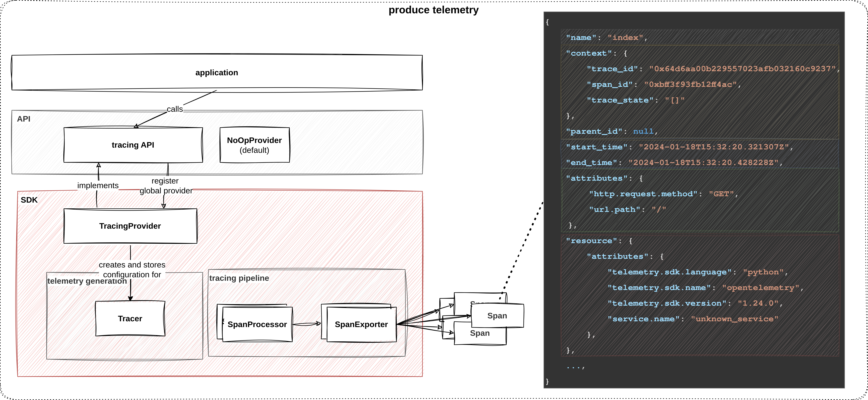Click the "context" key line

click(596, 53)
